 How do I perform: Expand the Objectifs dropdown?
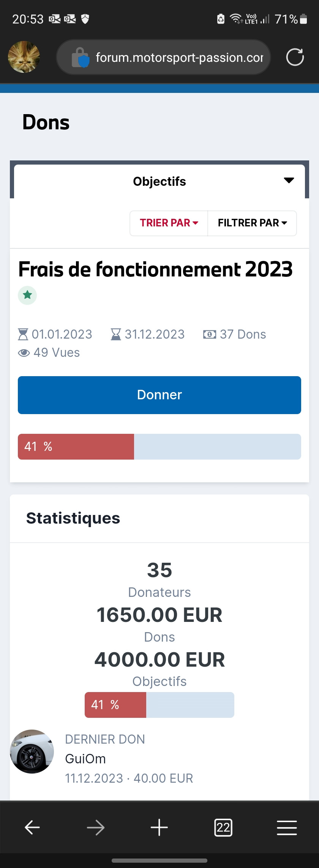pos(159,181)
